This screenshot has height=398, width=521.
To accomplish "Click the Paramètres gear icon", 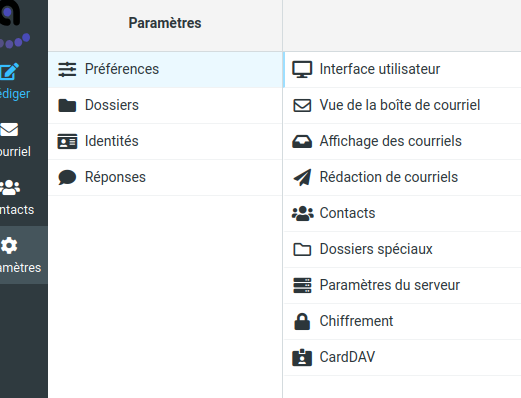I will click(x=9, y=245).
